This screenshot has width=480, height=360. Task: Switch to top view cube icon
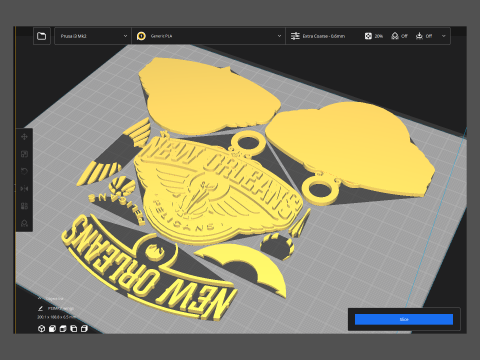63,329
